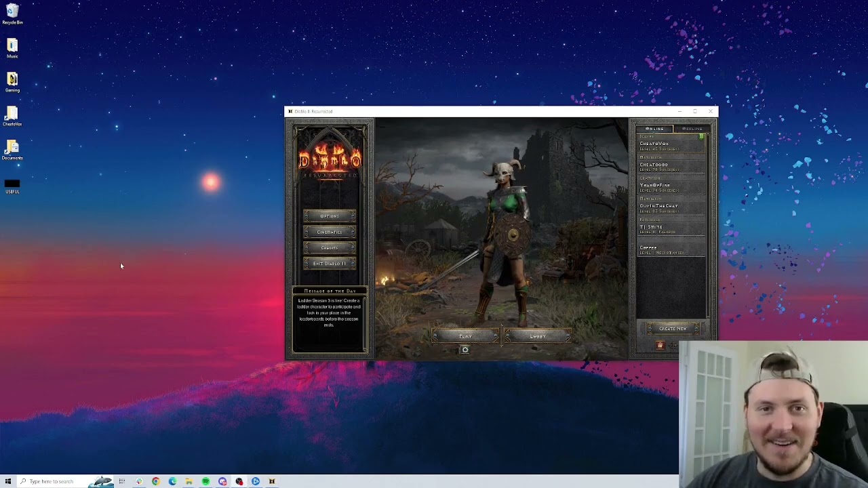Click the Play button
This screenshot has height=488, width=868.
[465, 336]
